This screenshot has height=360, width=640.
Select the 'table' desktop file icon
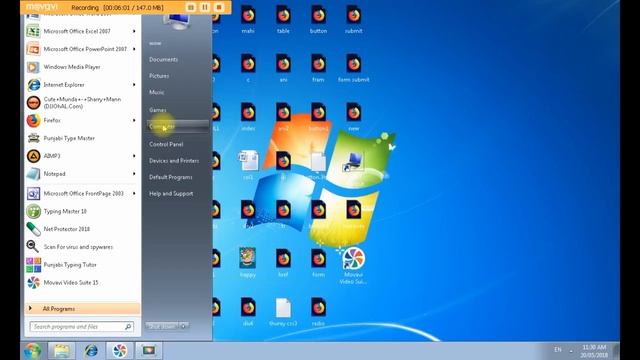click(283, 20)
